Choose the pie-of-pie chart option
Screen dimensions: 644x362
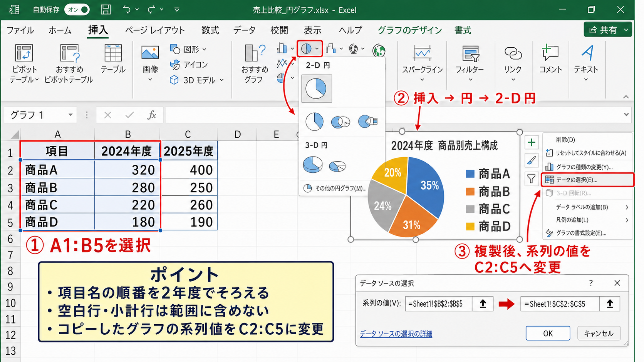[340, 122]
